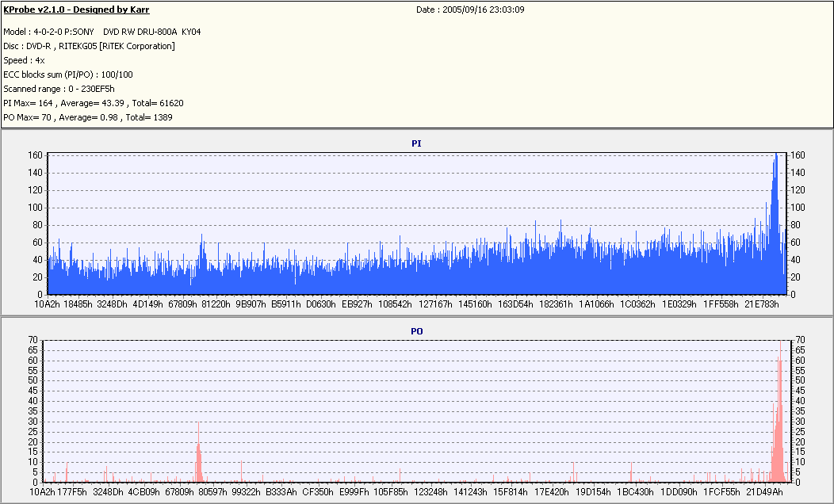Click the PO chart title
834x504 pixels.
pos(416,331)
